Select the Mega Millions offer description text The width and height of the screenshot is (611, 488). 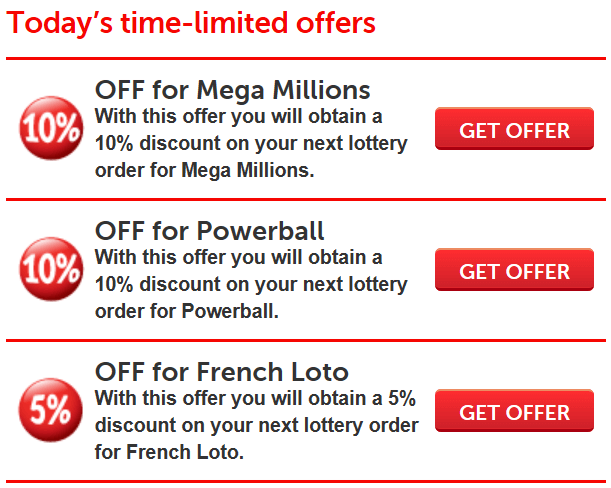(251, 143)
